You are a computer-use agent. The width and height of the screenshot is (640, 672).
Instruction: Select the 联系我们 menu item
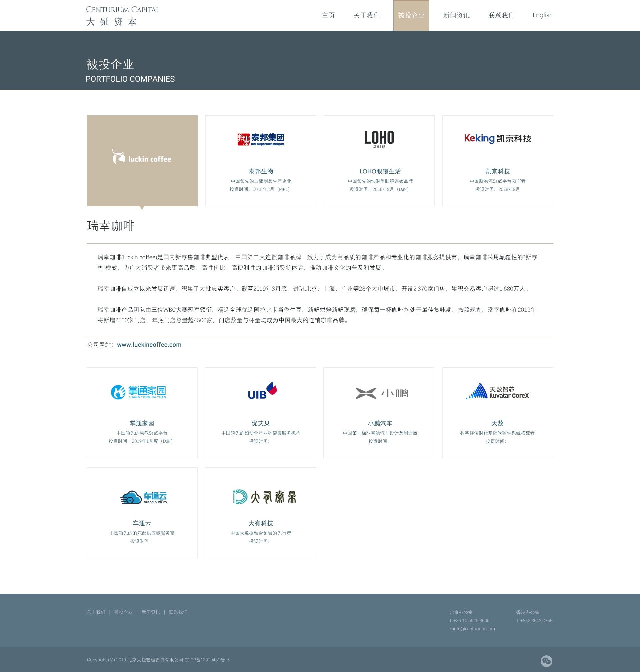501,15
